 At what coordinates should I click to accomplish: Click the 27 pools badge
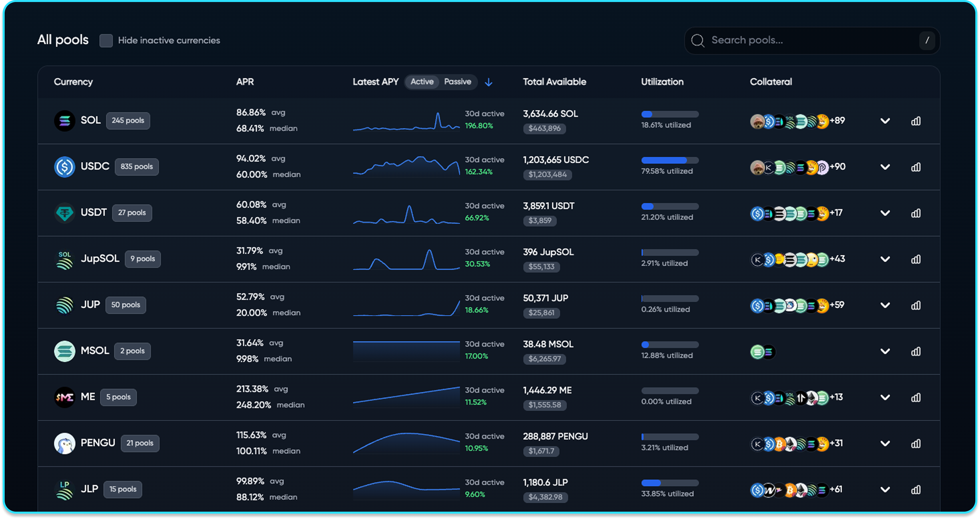coord(132,213)
